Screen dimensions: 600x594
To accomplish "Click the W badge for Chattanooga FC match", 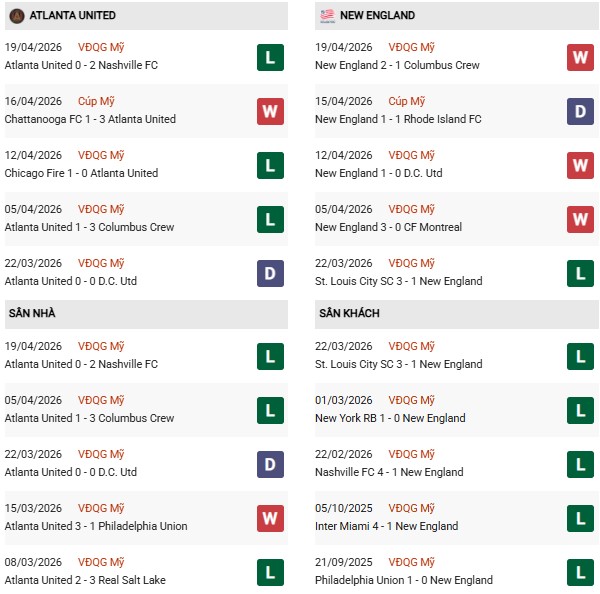I will coord(270,111).
